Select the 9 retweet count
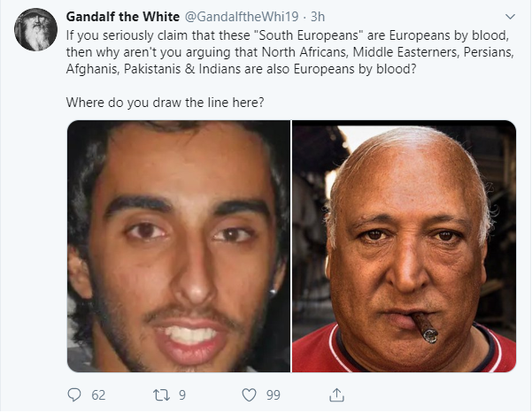The width and height of the screenshot is (532, 413). pyautogui.click(x=182, y=395)
